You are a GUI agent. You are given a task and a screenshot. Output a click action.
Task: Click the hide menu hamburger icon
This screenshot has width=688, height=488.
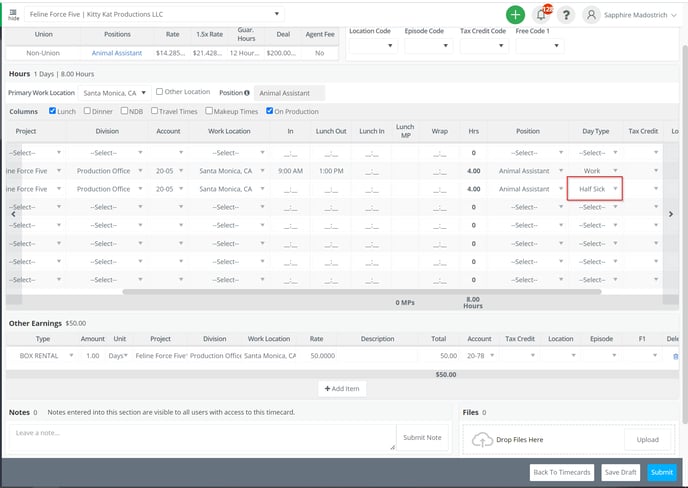13,14
